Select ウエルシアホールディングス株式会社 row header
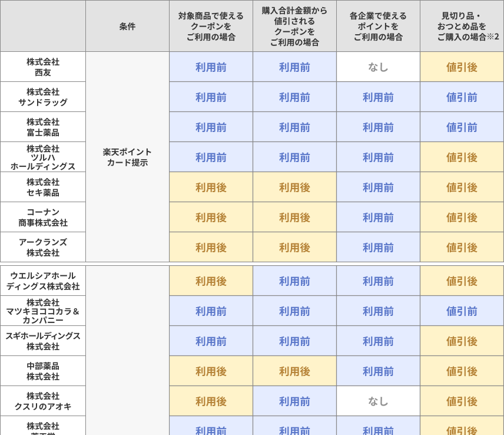This screenshot has width=504, height=435. click(42, 281)
